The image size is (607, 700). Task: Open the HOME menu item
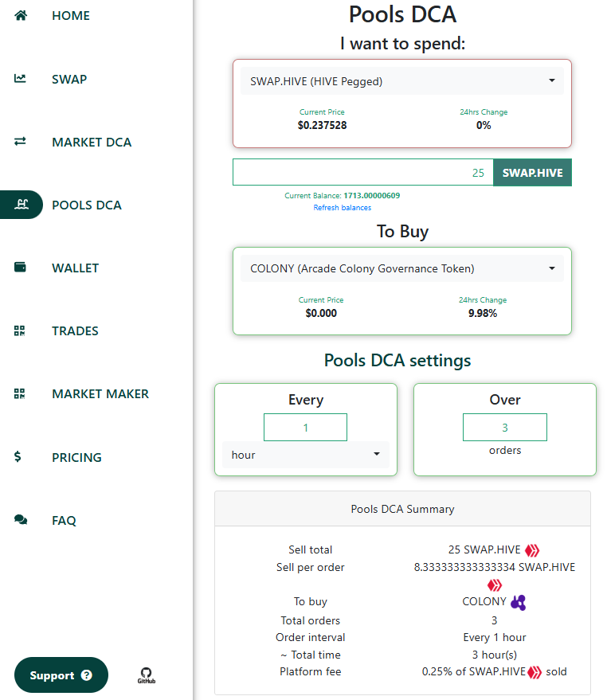[x=71, y=16]
